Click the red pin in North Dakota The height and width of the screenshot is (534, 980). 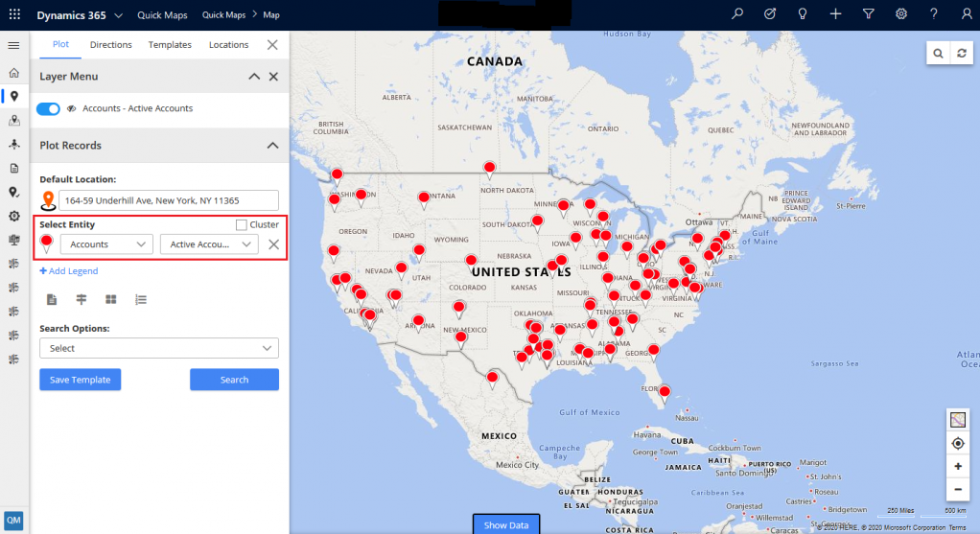[489, 170]
